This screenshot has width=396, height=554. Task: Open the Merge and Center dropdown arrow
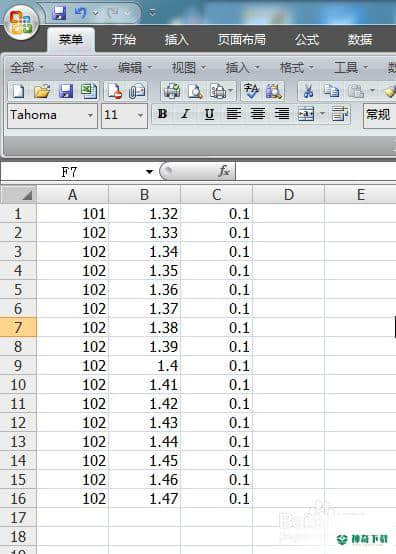pyautogui.click(x=322, y=114)
